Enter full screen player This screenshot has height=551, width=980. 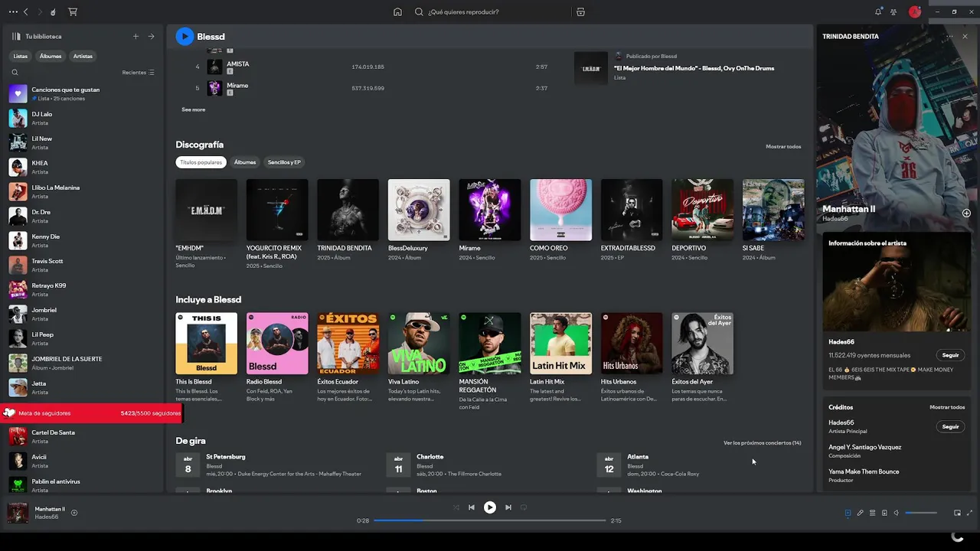(969, 513)
